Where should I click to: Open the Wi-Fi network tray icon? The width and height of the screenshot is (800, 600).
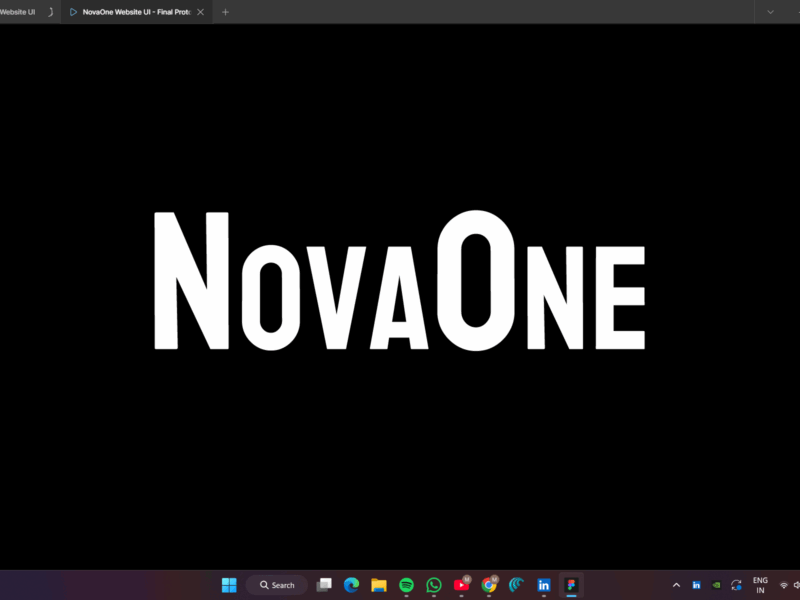[x=784, y=585]
